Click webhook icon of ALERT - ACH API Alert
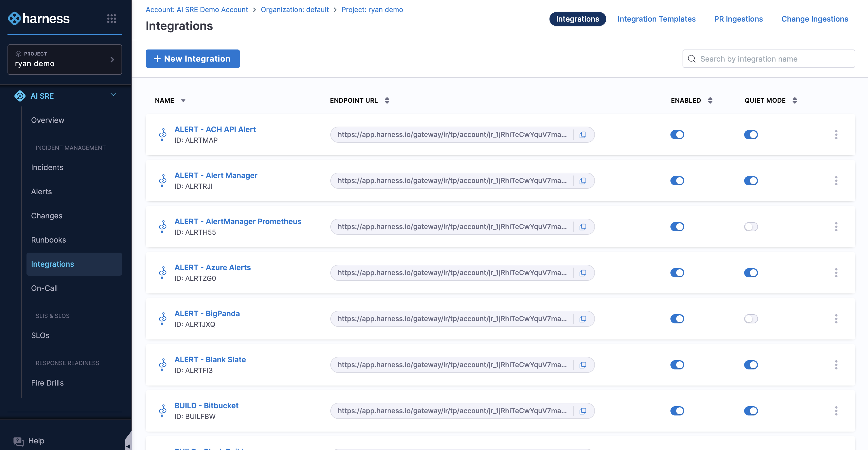This screenshot has height=450, width=868. coord(163,135)
